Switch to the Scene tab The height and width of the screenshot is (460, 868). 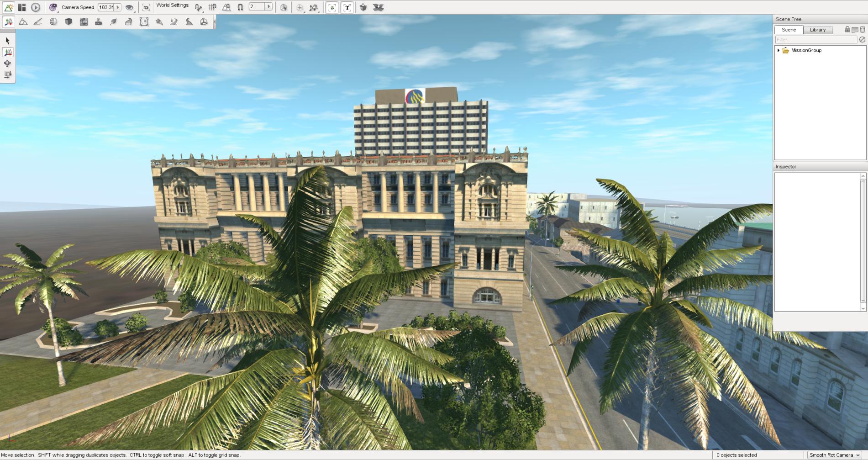789,30
